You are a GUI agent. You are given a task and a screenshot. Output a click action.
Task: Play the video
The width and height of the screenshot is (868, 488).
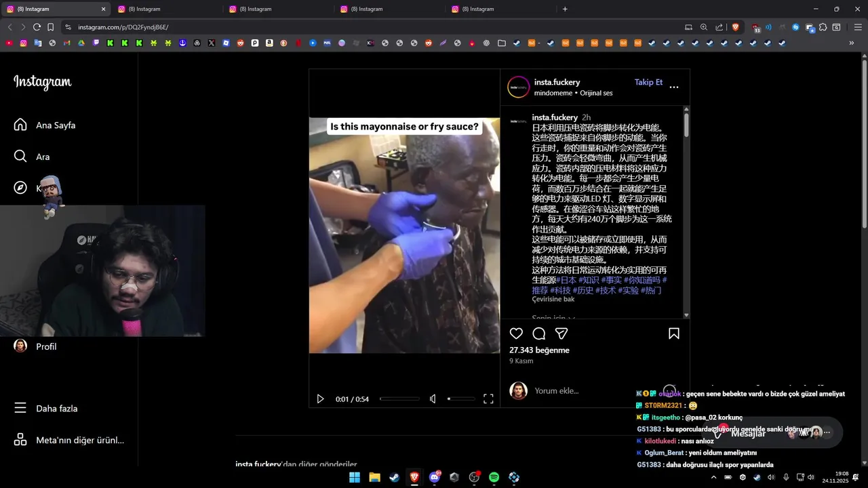[321, 399]
